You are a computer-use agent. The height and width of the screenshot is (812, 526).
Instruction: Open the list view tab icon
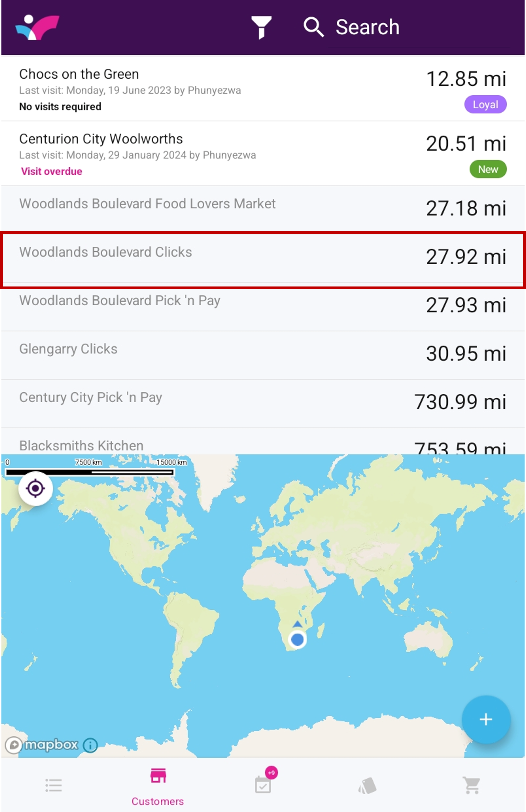54,785
